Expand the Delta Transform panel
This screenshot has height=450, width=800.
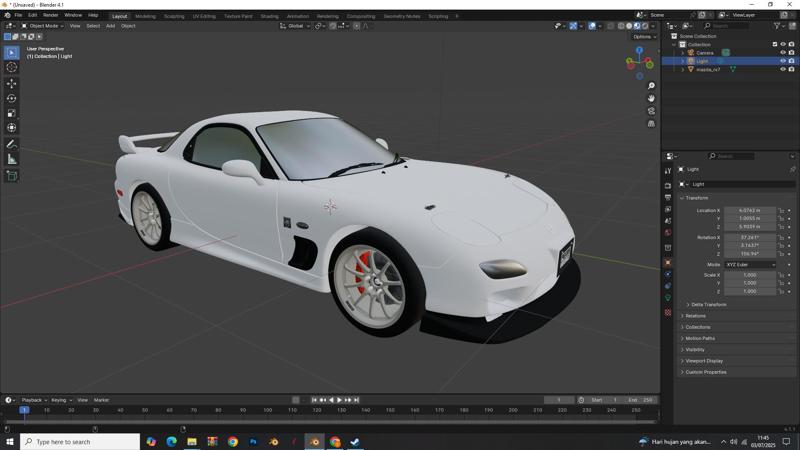(x=708, y=304)
